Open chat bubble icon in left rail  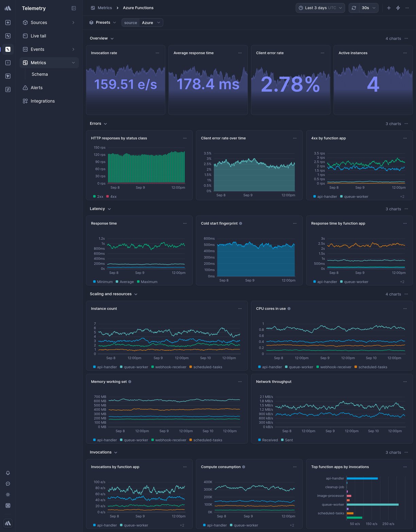[x=8, y=484]
